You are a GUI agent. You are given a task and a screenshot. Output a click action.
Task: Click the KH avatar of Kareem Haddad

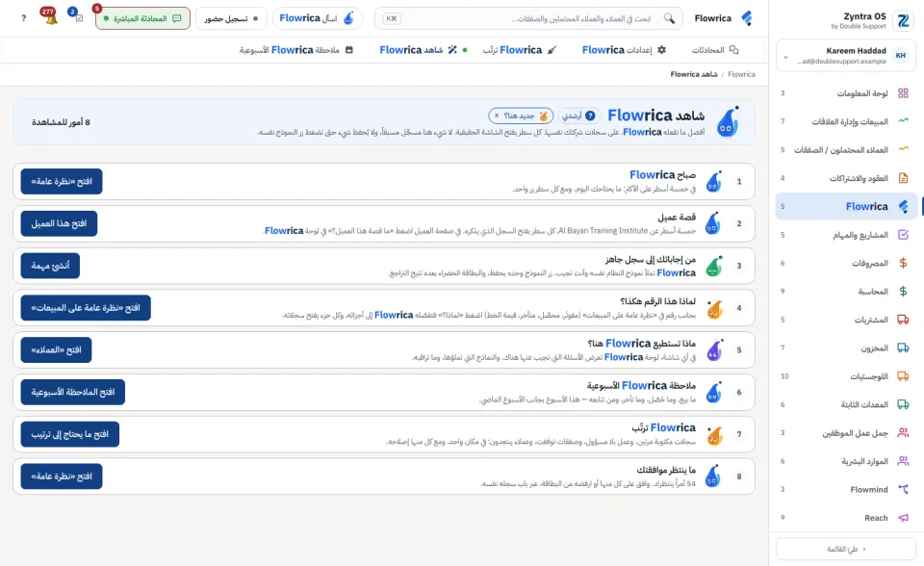click(x=901, y=56)
